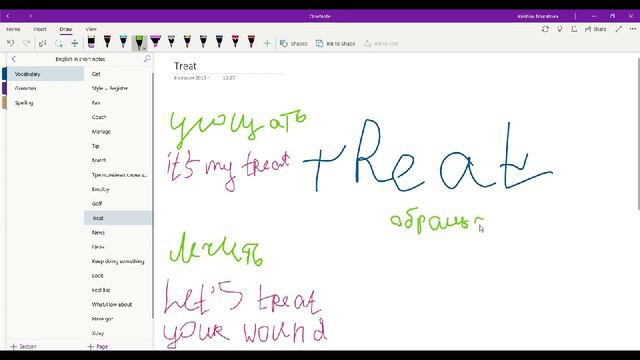
Task: Click the page list scrollbar
Action: (153, 196)
